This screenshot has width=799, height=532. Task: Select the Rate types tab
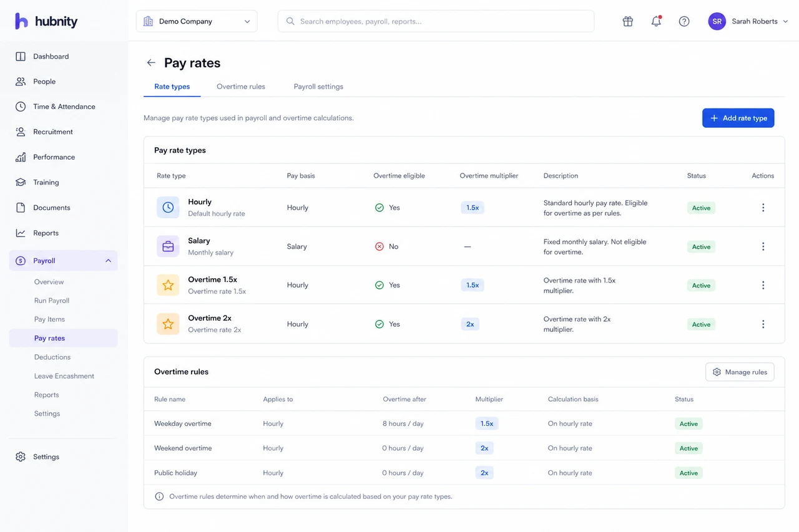[x=172, y=87]
